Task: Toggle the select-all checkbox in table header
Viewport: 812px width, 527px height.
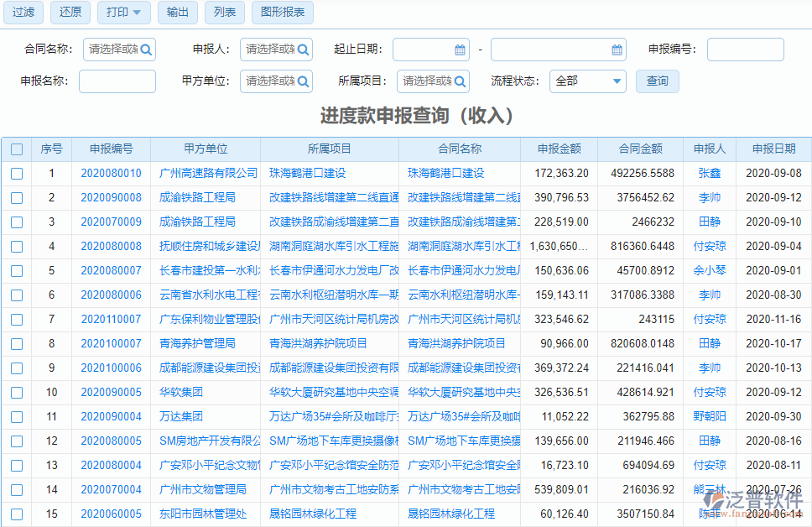Action: point(17,149)
